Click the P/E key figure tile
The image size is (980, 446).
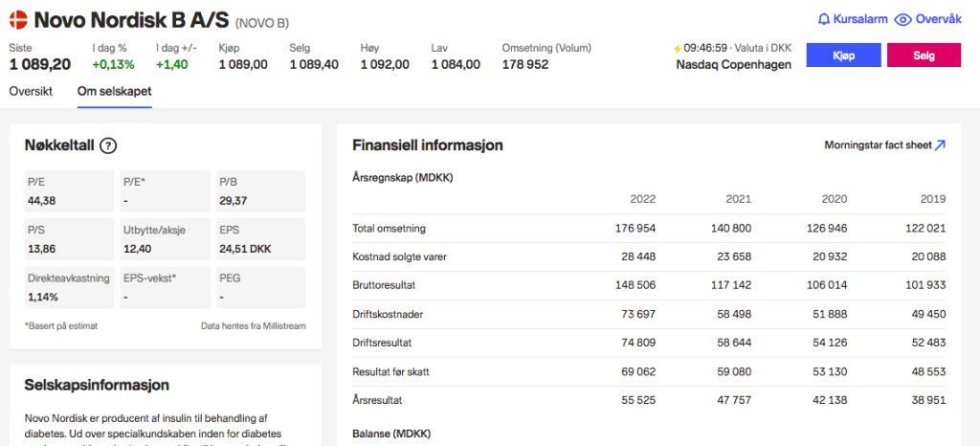68,190
